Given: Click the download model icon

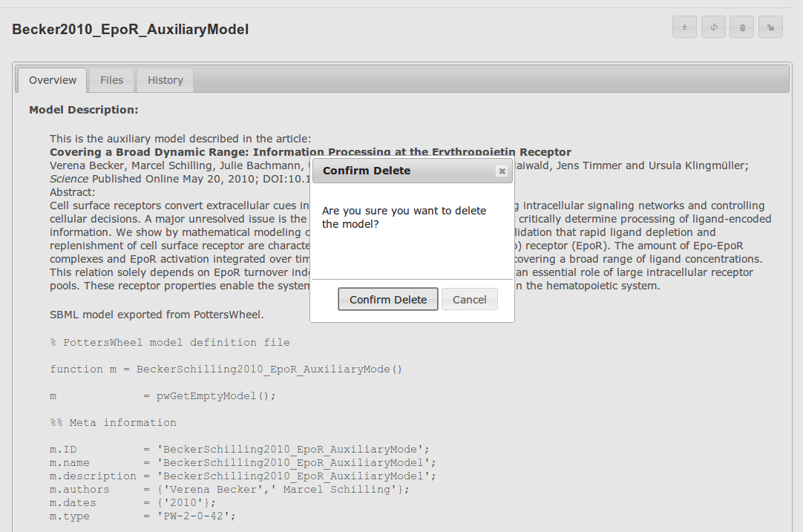Looking at the screenshot, I should tap(684, 27).
